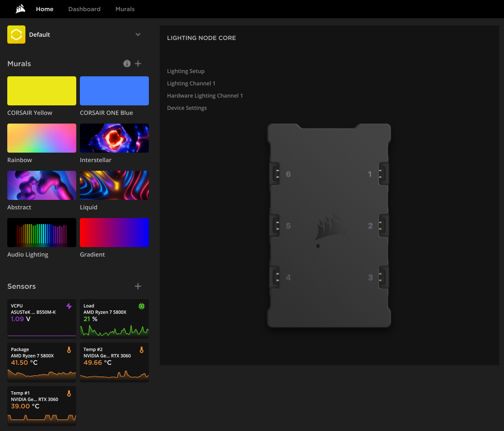Choose the Rainbow mural thumbnail
504x431 pixels.
[42, 138]
